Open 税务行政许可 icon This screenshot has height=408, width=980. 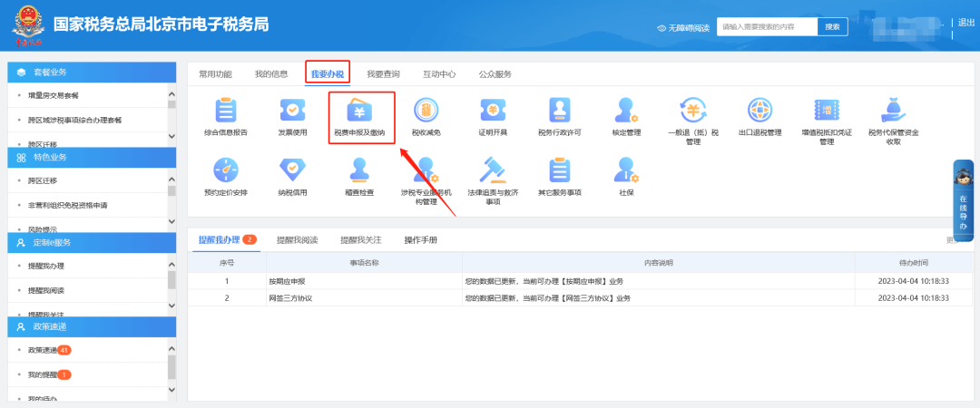point(559,110)
